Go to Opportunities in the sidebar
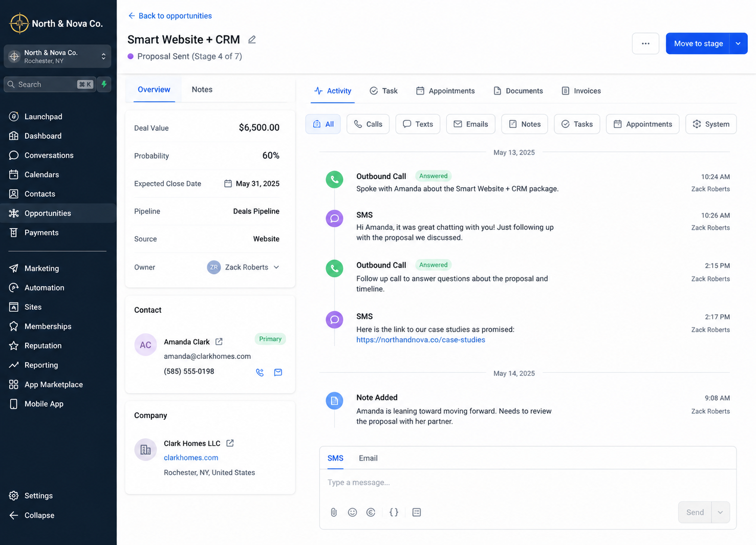This screenshot has width=756, height=545. pos(58,213)
